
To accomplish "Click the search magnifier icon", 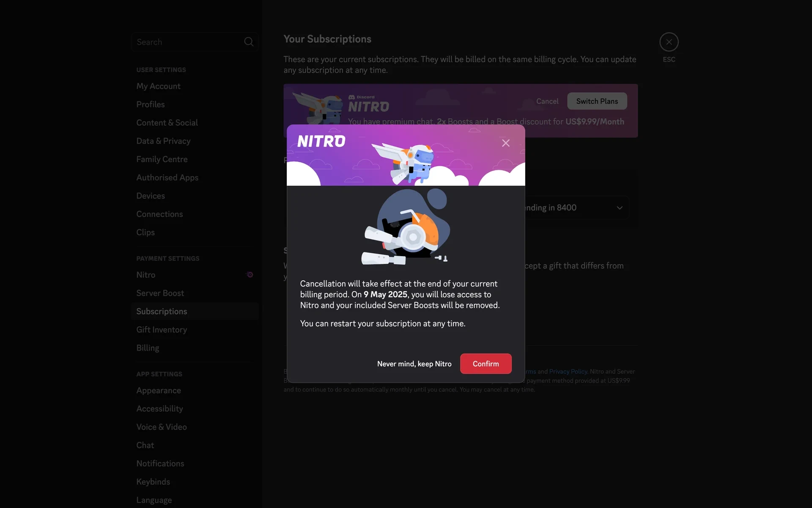I will click(249, 42).
